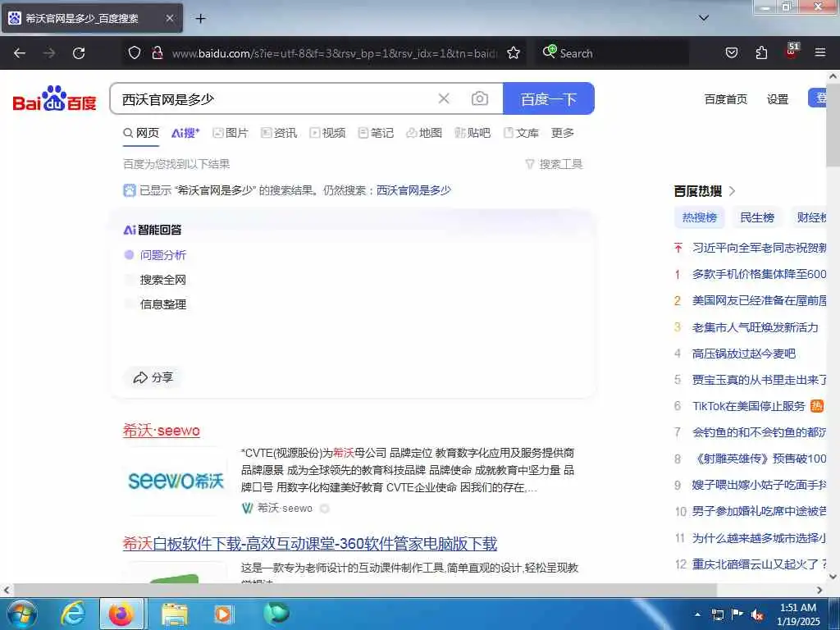840x630 pixels.
Task: Expand the list all tabs chevron
Action: tap(704, 18)
